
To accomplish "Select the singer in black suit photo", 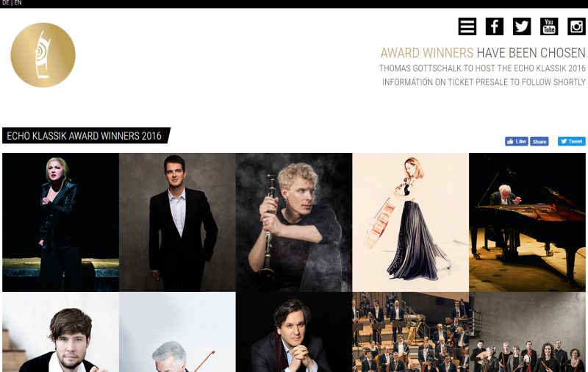I will point(177,222).
